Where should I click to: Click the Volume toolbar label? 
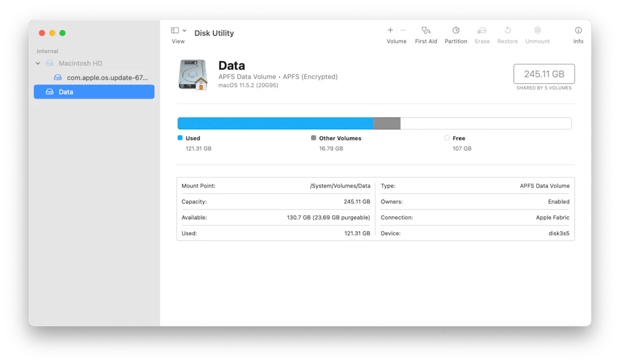pos(397,41)
